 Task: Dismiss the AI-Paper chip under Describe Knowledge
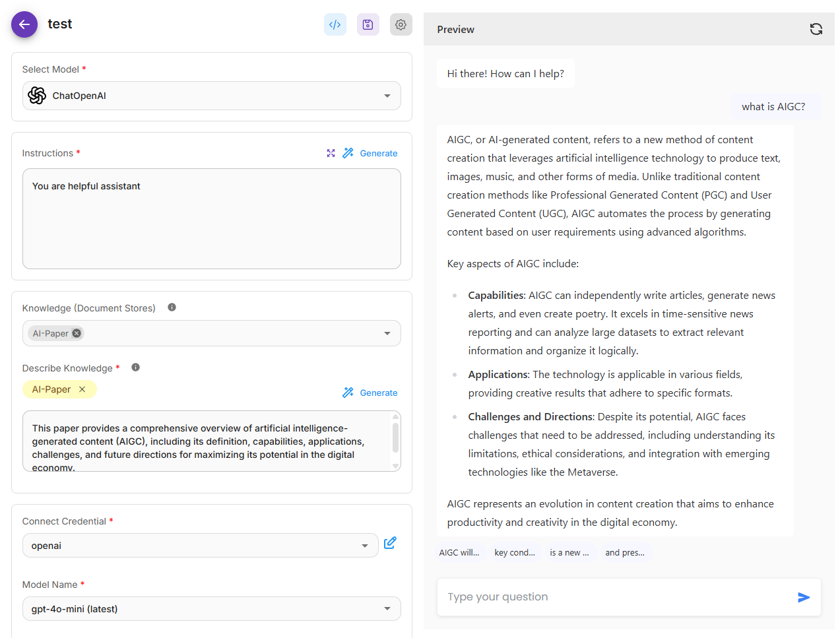tap(82, 389)
